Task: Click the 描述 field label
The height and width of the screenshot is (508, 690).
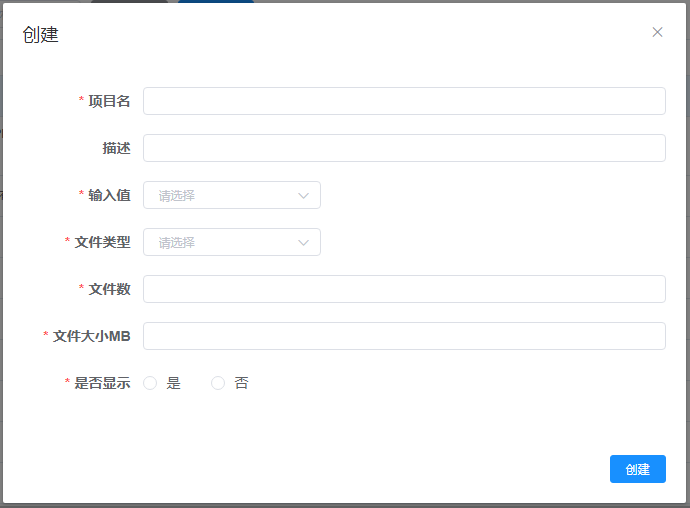Action: [x=116, y=148]
